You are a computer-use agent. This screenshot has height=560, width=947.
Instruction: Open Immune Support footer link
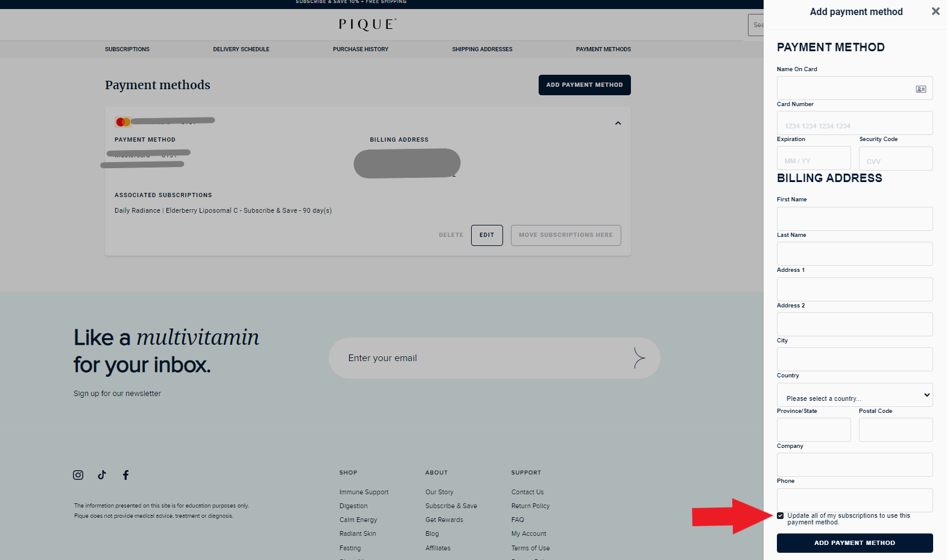364,492
